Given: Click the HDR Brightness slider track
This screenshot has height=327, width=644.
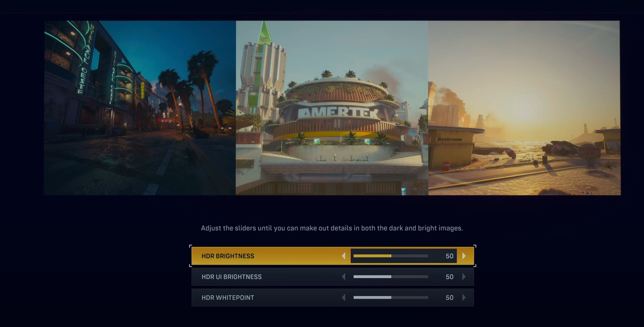Looking at the screenshot, I should click(391, 256).
